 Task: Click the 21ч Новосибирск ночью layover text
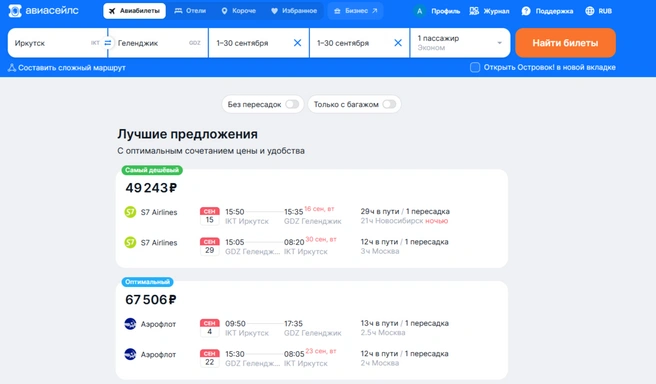pos(404,221)
